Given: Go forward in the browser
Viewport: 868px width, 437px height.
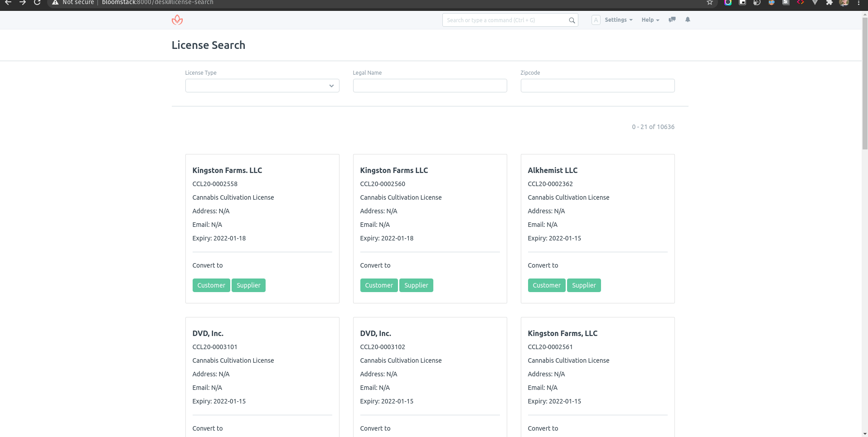Looking at the screenshot, I should pyautogui.click(x=22, y=3).
